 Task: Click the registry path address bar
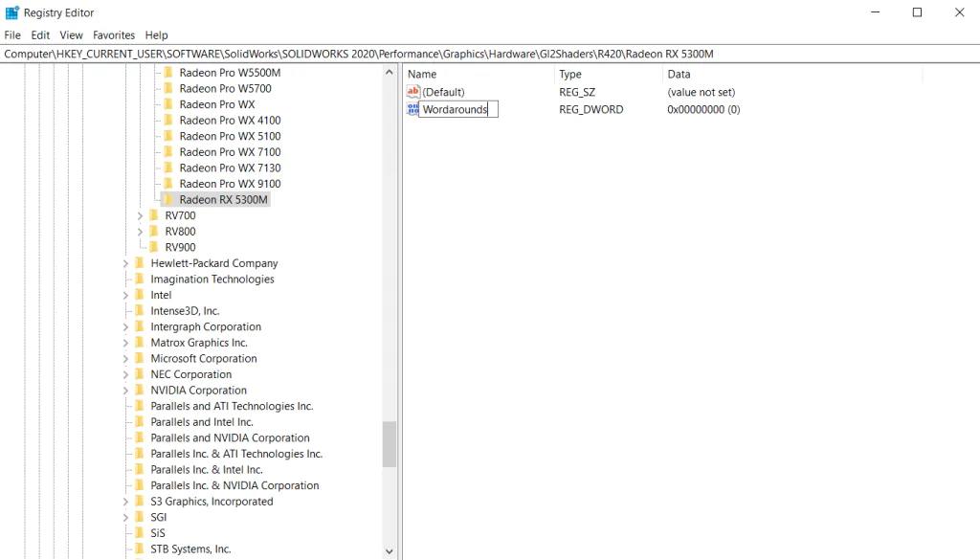tap(490, 54)
